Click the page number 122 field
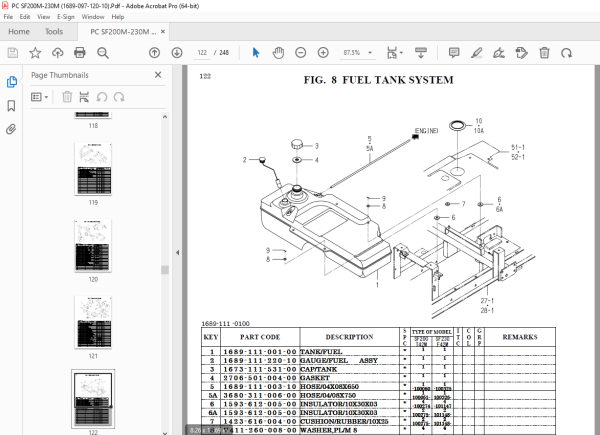This screenshot has width=600, height=435. (202, 53)
